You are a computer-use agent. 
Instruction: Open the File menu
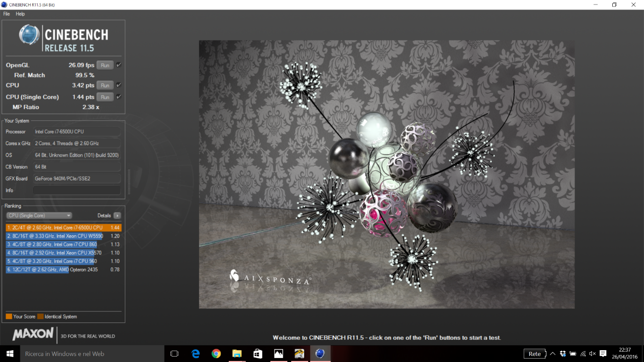6,14
